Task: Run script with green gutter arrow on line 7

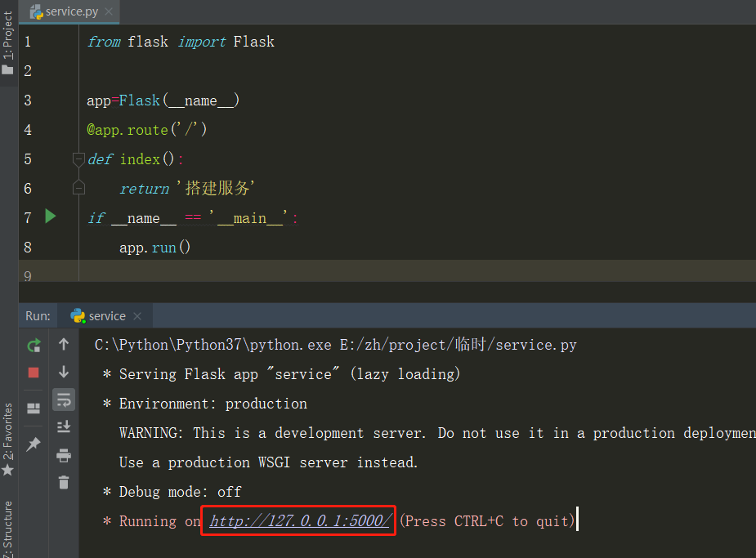Action: tap(48, 217)
